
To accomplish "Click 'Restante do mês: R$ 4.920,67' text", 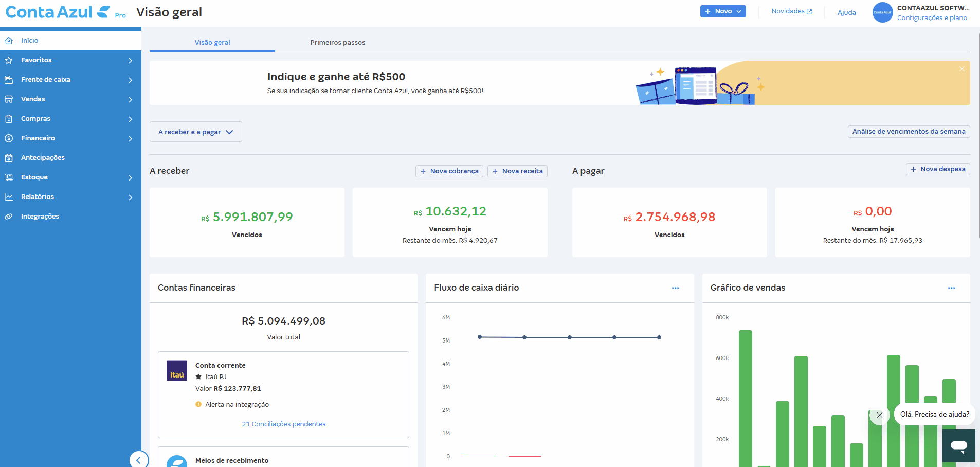I will click(450, 241).
